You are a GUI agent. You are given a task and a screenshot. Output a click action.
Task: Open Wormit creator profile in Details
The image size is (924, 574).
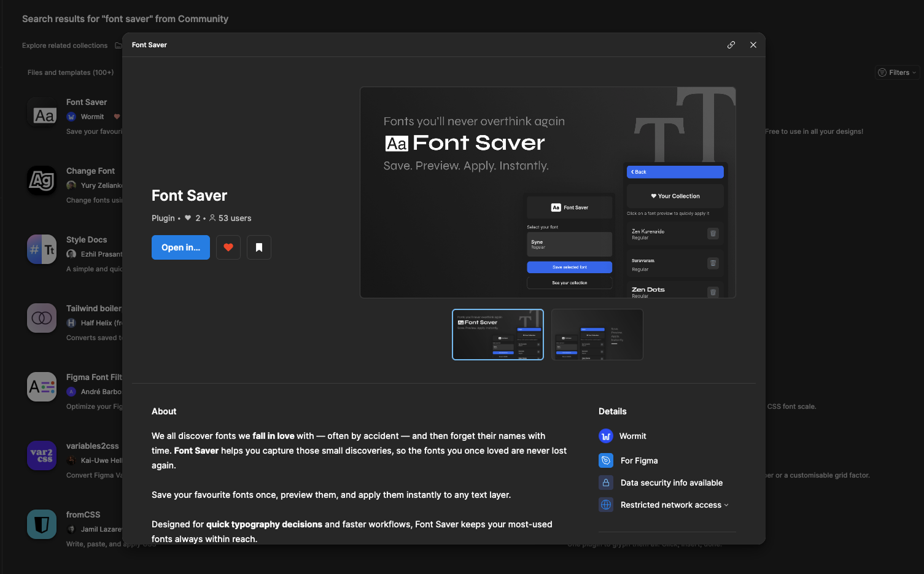coord(633,436)
